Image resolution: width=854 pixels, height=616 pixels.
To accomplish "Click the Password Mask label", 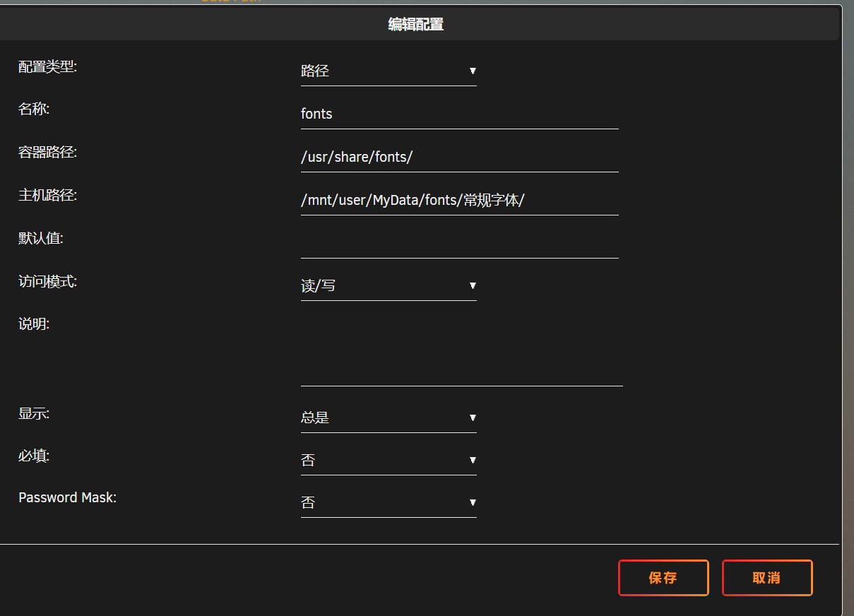I will pos(67,498).
